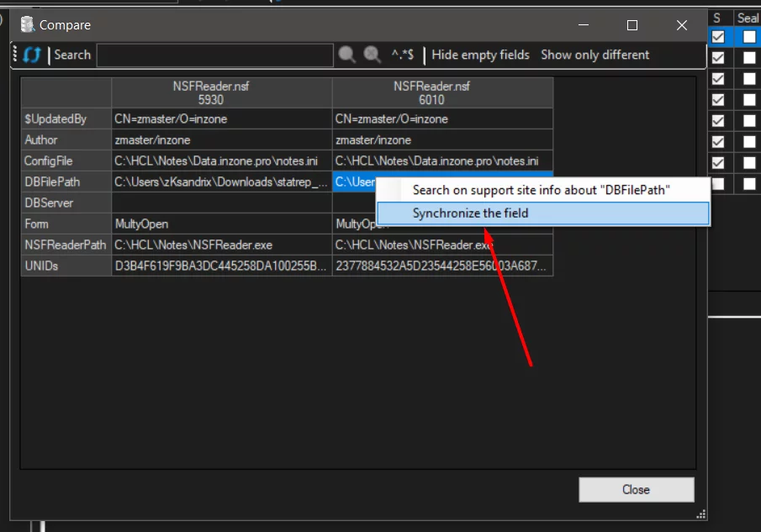Click the find magnifier icon beside the search box
Viewport: 761px width, 532px height.
(346, 55)
